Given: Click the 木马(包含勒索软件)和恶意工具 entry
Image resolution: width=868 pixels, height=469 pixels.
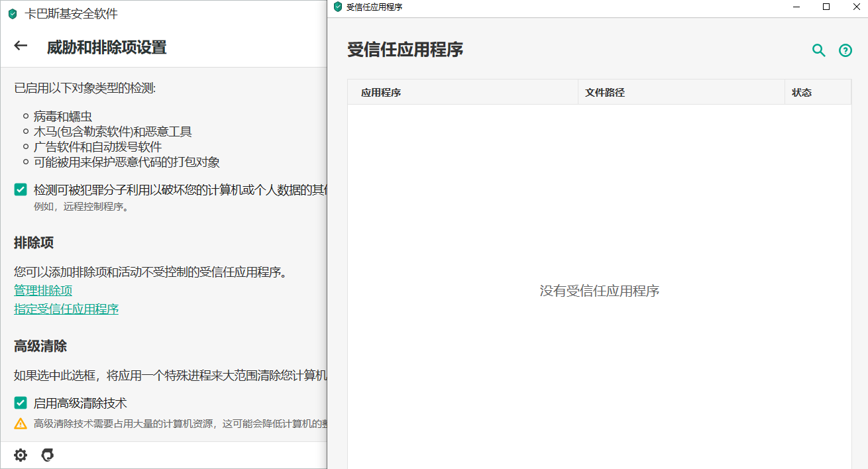Looking at the screenshot, I should point(113,132).
